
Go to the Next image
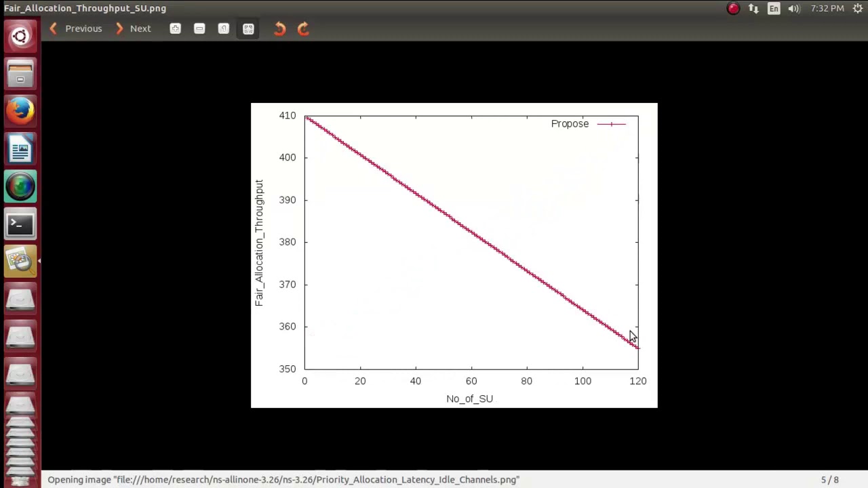coord(133,28)
